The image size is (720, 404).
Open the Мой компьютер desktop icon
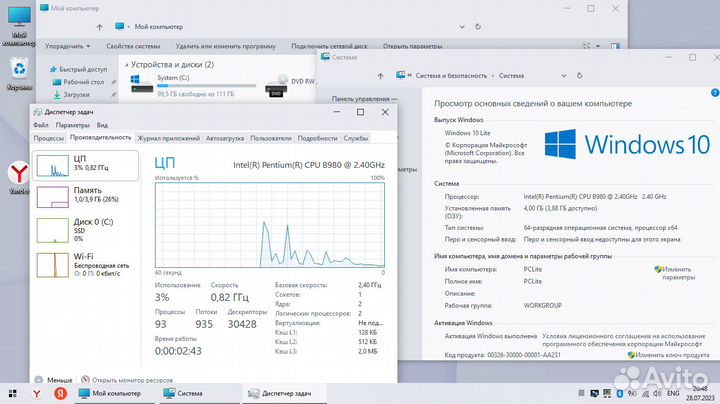19,23
